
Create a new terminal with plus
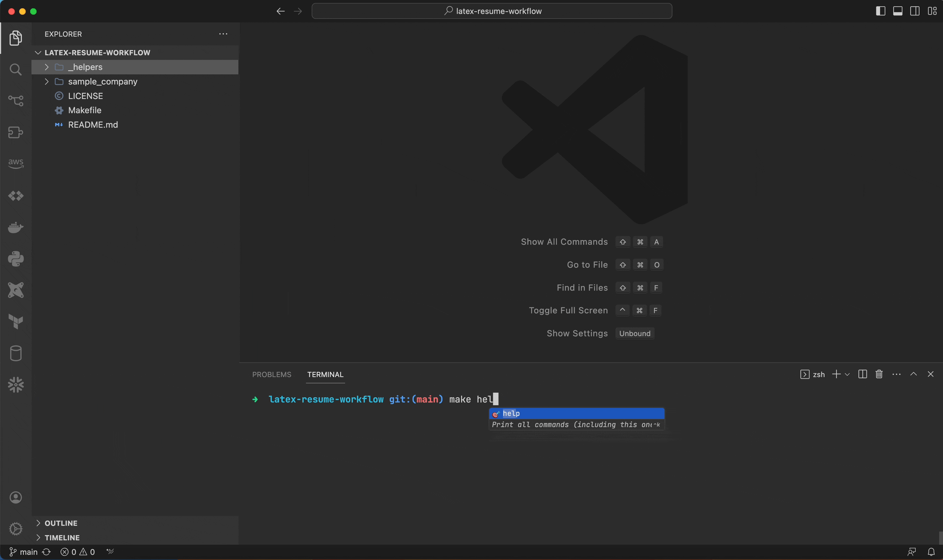point(837,374)
